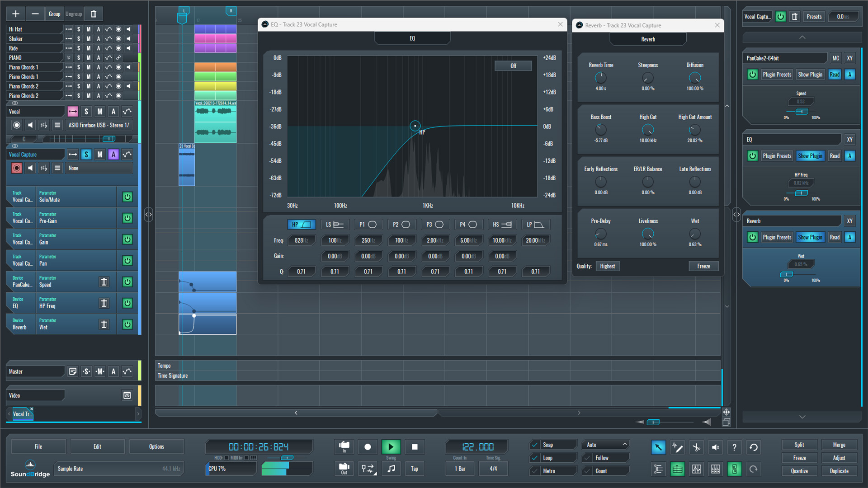This screenshot has width=868, height=488.
Task: Click the add track plus icon
Action: pos(16,14)
